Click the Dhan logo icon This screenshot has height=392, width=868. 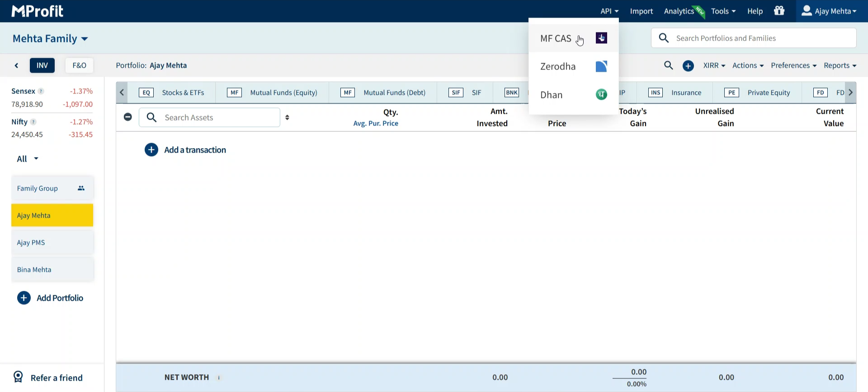point(601,94)
